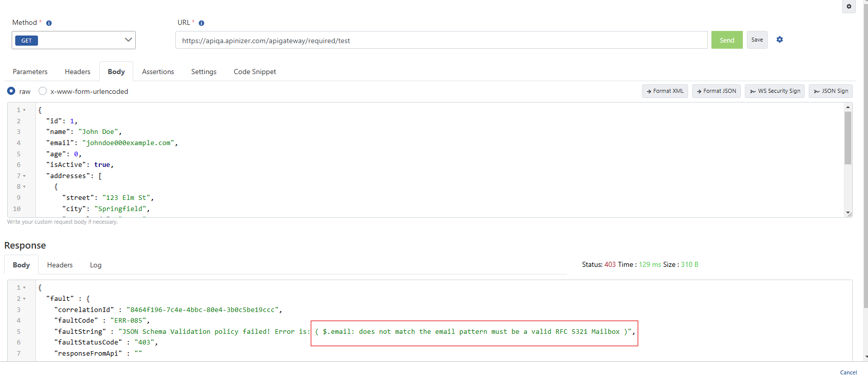The image size is (868, 379).
Task: Collapse request body line 1 root object
Action: click(x=24, y=110)
